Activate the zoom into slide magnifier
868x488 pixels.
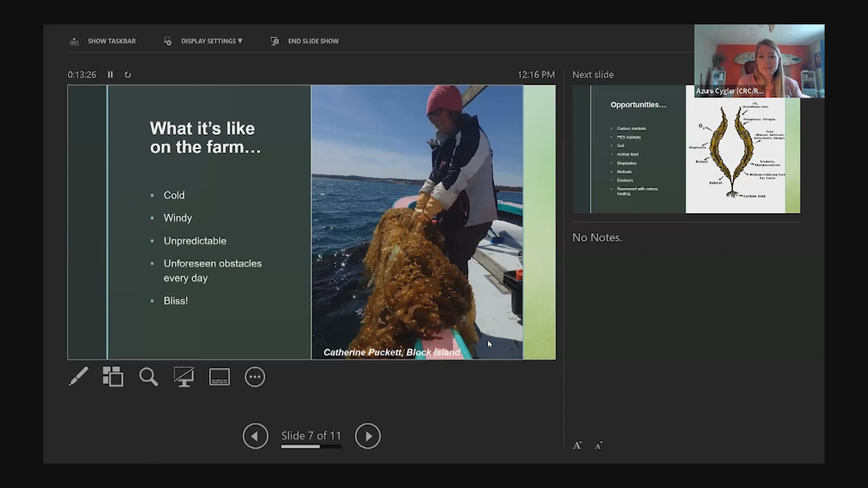pyautogui.click(x=148, y=376)
